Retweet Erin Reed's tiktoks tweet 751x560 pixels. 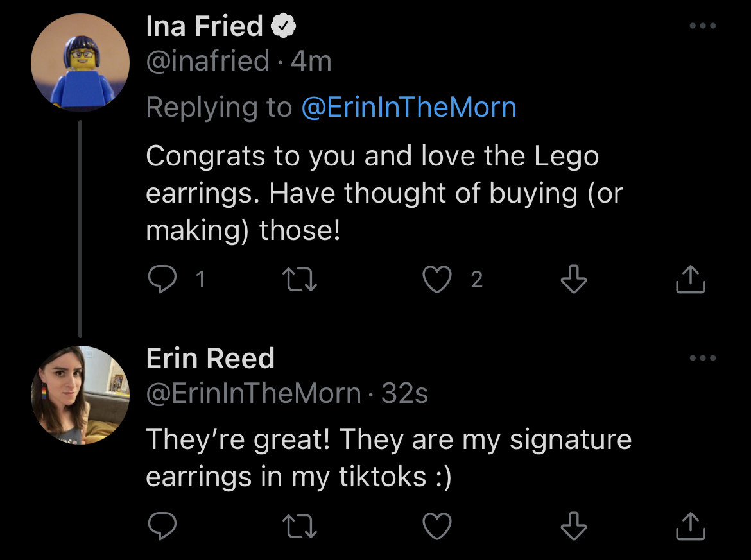pos(301,527)
